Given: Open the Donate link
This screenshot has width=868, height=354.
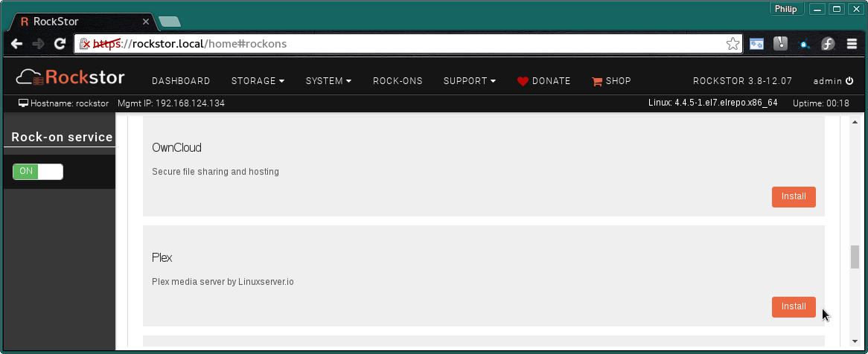Looking at the screenshot, I should [543, 81].
